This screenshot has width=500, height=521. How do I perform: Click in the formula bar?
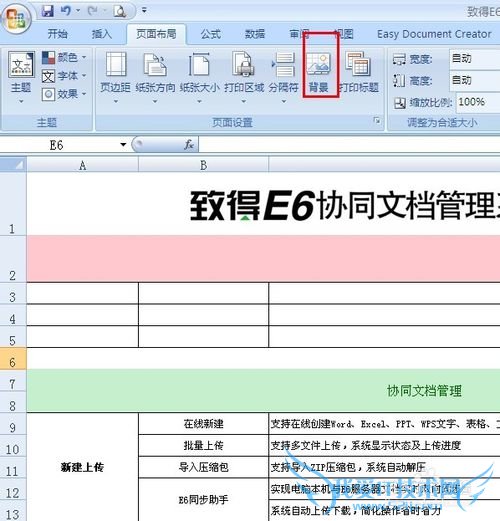point(349,145)
